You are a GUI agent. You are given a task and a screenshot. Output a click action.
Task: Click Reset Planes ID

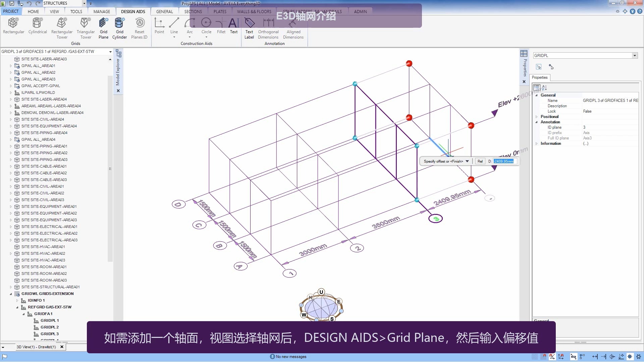click(x=139, y=27)
